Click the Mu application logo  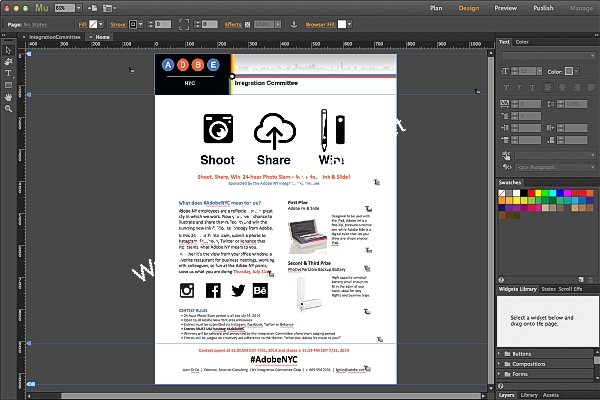point(42,8)
